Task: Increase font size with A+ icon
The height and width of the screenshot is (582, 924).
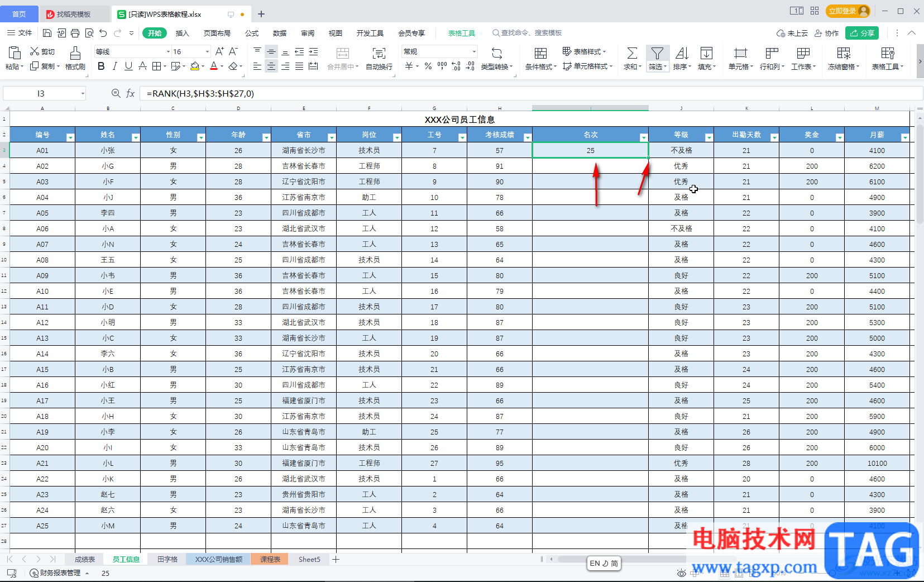Action: coord(219,51)
